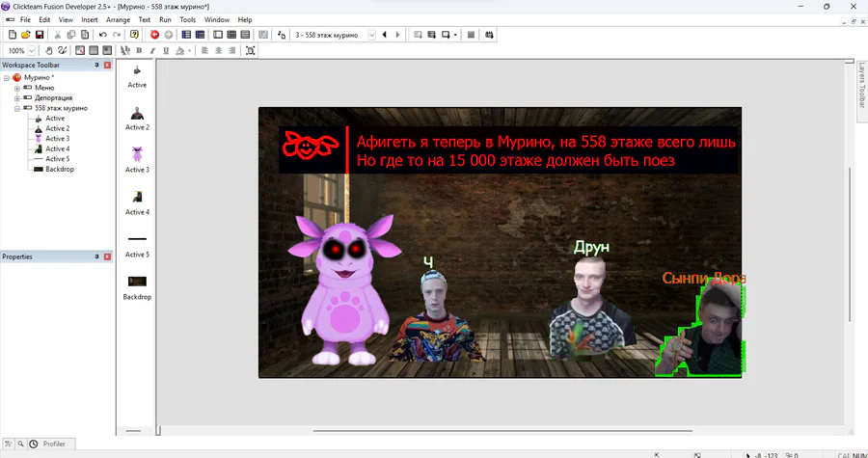Open the Tools menu
This screenshot has width=868, height=458.
pyautogui.click(x=188, y=19)
